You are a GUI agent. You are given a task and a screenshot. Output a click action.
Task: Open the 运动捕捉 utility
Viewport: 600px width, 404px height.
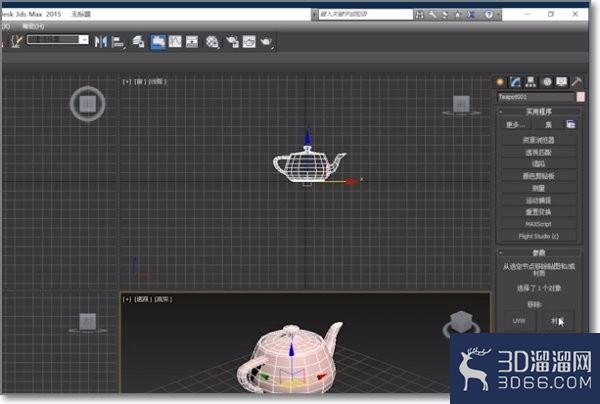point(539,200)
